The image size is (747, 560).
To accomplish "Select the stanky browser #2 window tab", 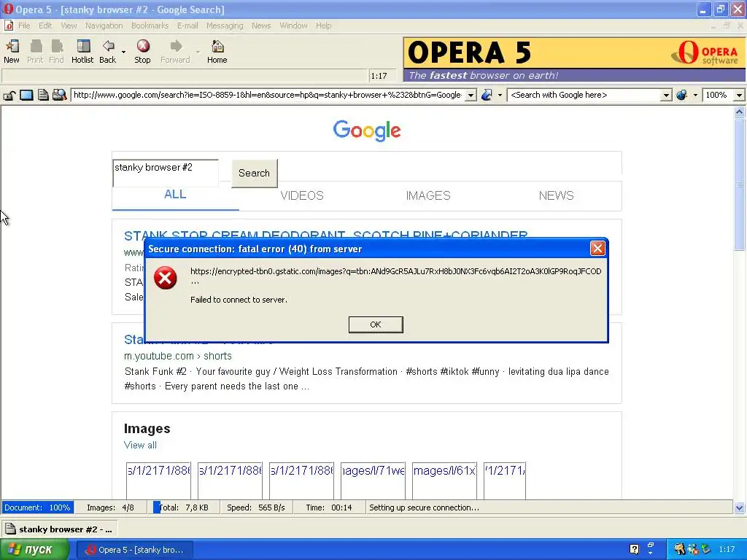I will coord(60,529).
